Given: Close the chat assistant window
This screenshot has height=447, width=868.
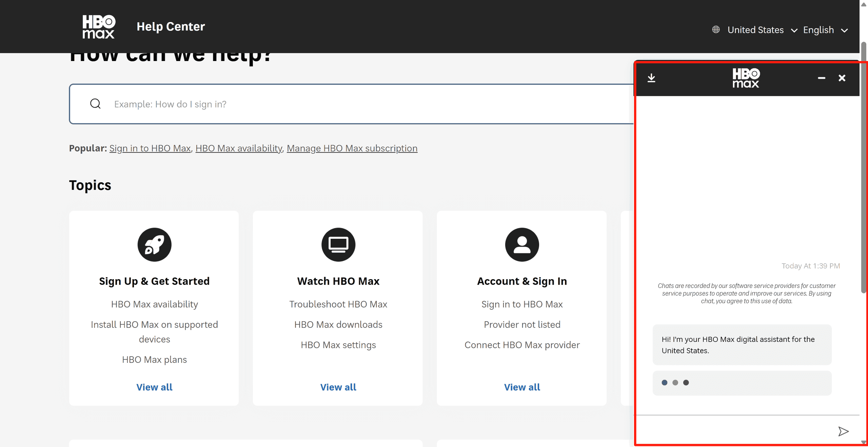Looking at the screenshot, I should pos(842,78).
